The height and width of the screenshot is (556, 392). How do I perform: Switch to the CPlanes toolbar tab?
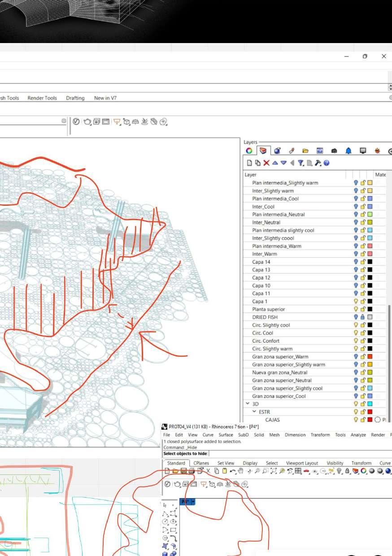click(x=201, y=463)
